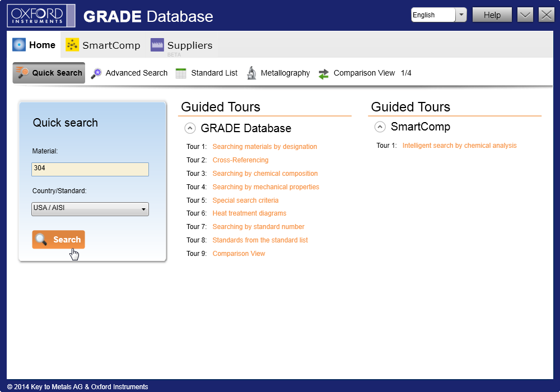560x392 pixels.
Task: Click the Material input field containing 304
Action: coord(90,169)
